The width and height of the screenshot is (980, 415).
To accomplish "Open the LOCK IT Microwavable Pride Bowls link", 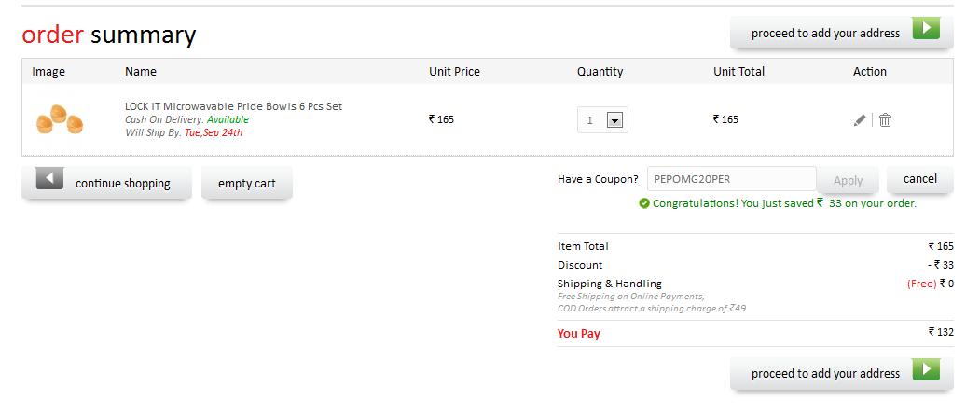I will 234,106.
